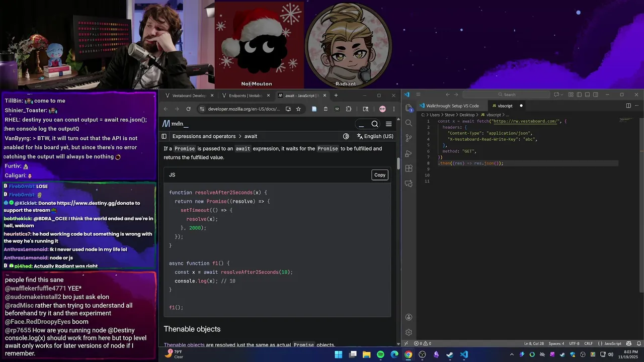
Task: Open VS Code Explorer view
Action: point(409,107)
